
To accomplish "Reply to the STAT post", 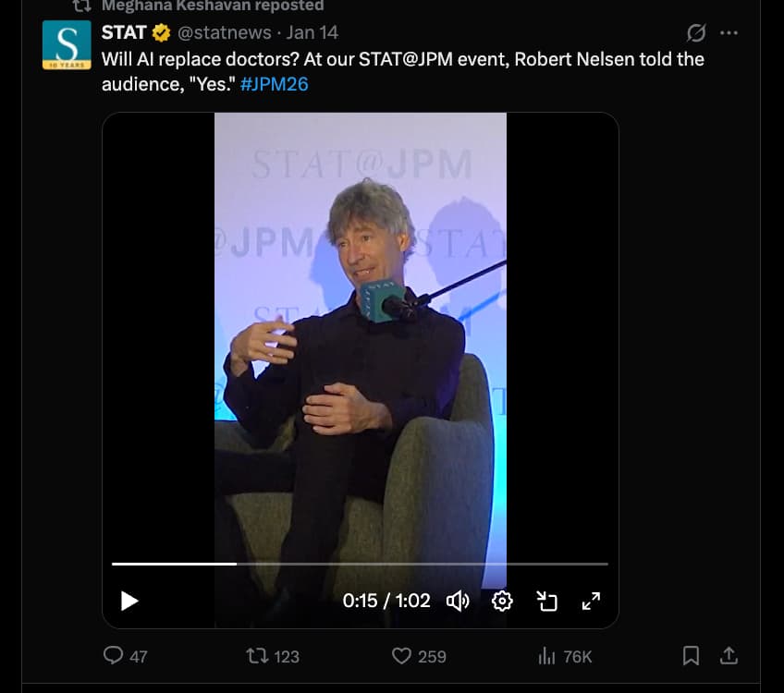I will [114, 656].
